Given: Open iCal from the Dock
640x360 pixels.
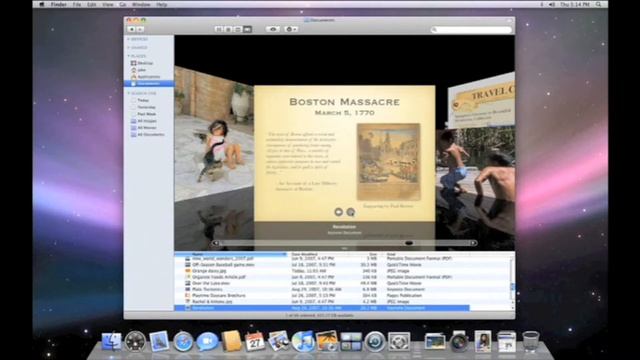Looking at the screenshot, I should (255, 341).
